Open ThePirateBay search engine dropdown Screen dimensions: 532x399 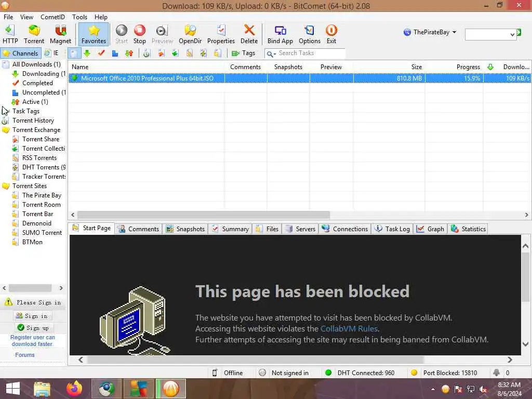(430, 32)
